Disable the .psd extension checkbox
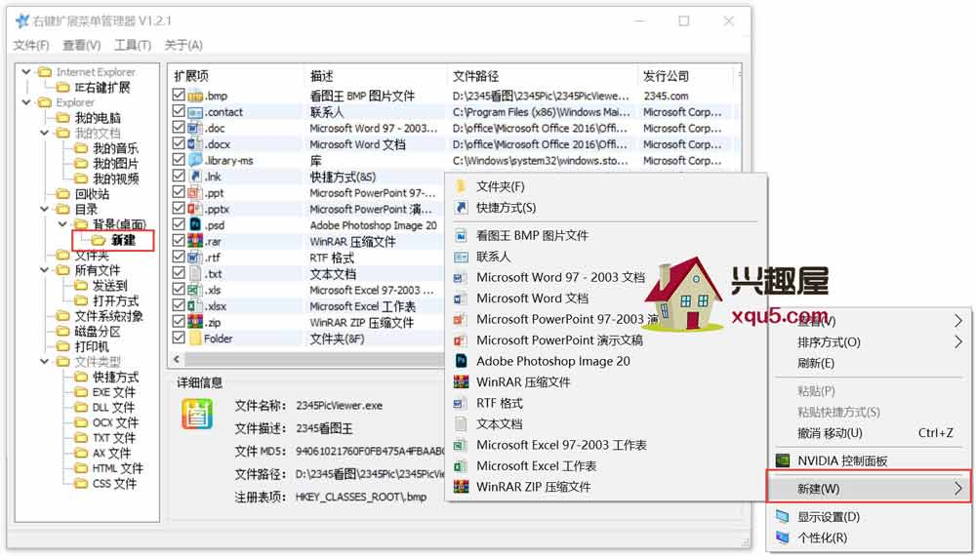The image size is (976, 560). (x=179, y=224)
